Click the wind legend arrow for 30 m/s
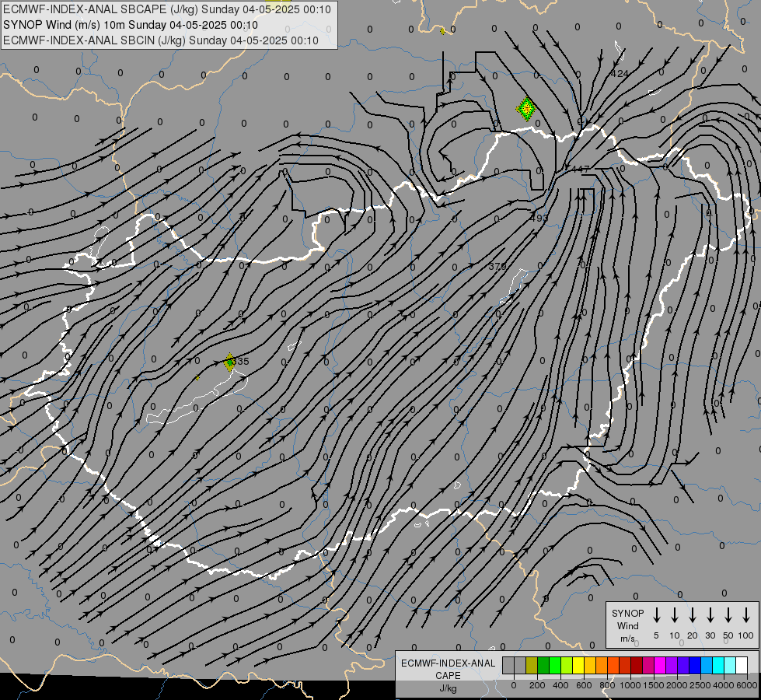 [x=710, y=615]
